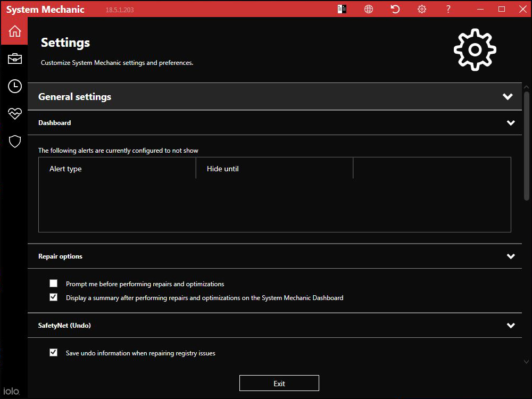Uncheck Display a summary after repairs checkbox

[53, 297]
